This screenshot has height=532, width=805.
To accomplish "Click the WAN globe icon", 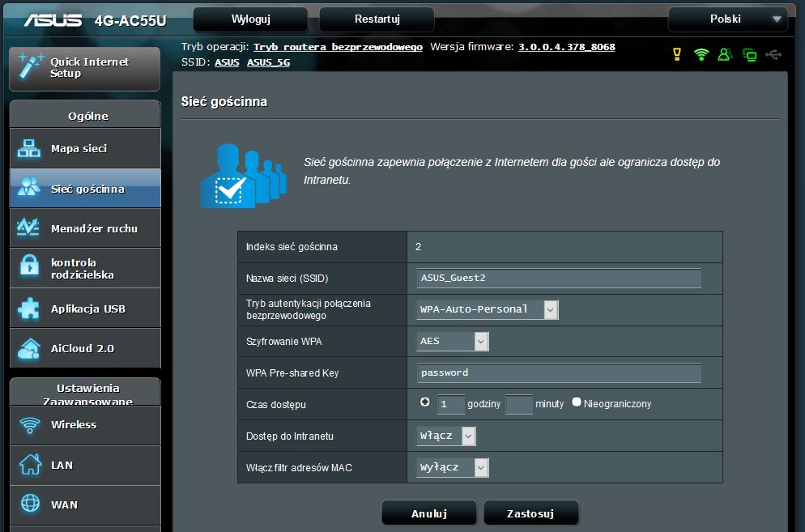I will pos(30,503).
